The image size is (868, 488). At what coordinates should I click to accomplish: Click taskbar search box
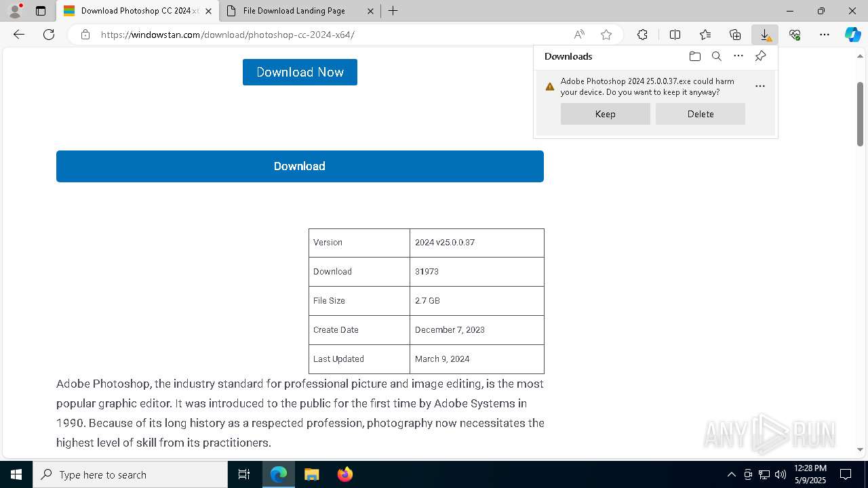pyautogui.click(x=130, y=474)
